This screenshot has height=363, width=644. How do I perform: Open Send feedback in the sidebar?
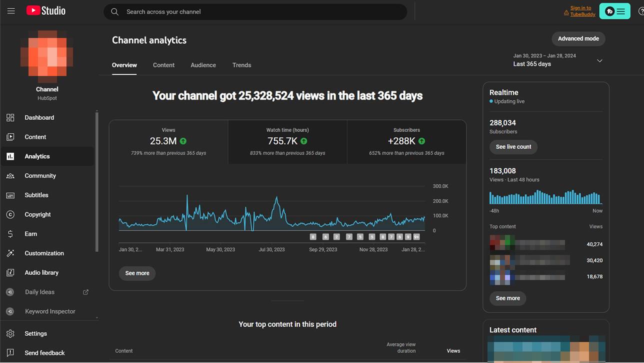[47, 353]
